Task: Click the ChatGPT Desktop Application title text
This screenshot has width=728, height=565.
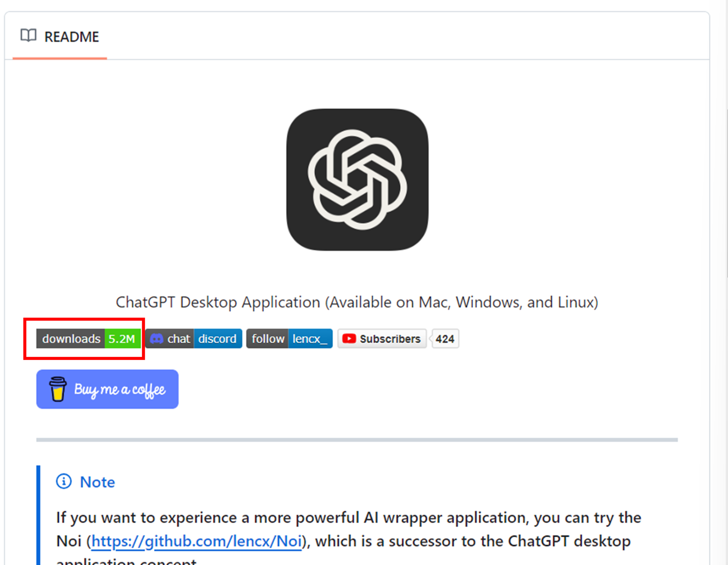Action: [357, 302]
